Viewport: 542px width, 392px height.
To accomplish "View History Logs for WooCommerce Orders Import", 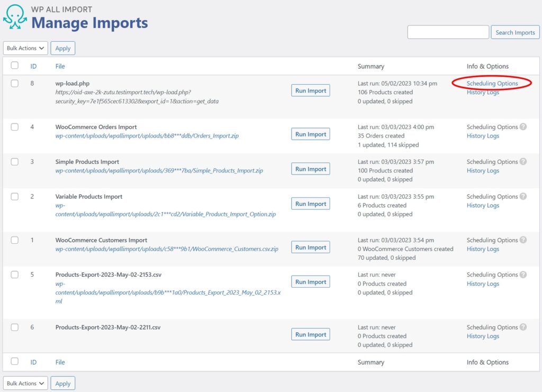I will point(483,135).
